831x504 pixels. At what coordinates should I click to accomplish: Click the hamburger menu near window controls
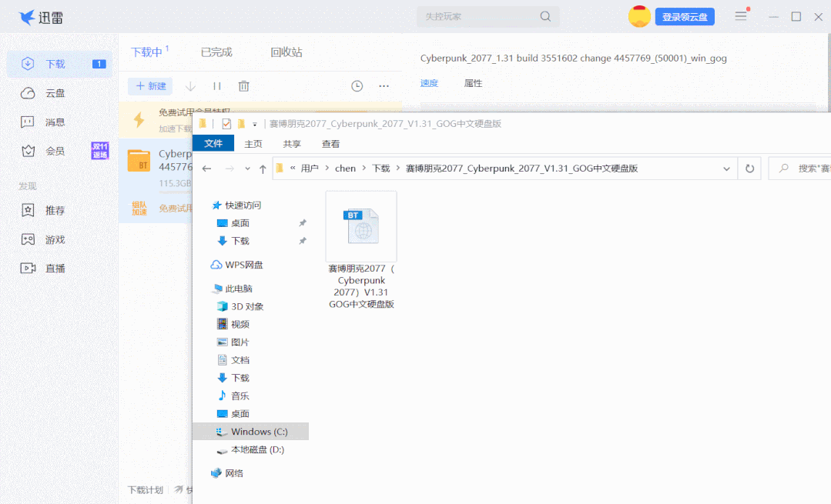tap(740, 15)
